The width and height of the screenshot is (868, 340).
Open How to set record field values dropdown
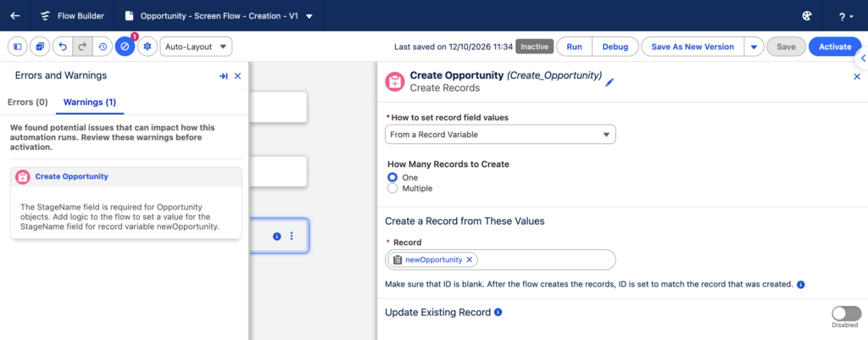pyautogui.click(x=500, y=134)
